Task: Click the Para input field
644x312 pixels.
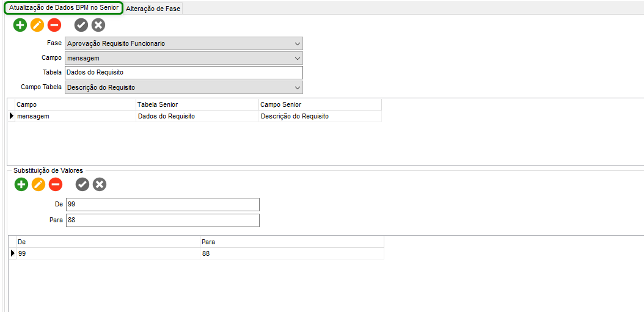Action: tap(162, 220)
